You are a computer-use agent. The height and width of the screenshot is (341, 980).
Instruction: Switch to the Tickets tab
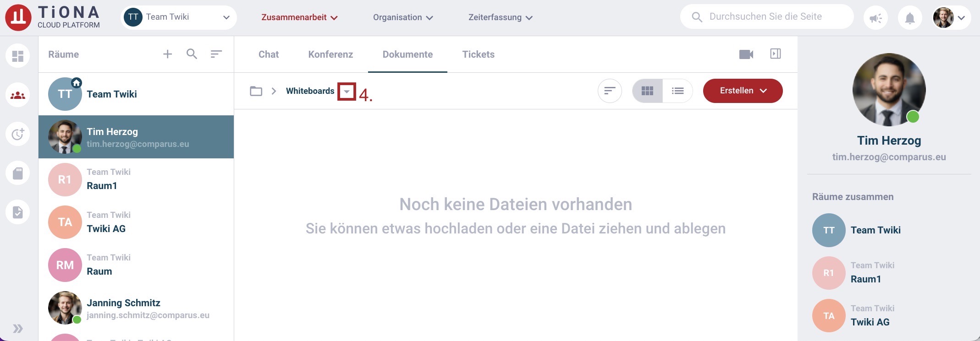pyautogui.click(x=478, y=54)
